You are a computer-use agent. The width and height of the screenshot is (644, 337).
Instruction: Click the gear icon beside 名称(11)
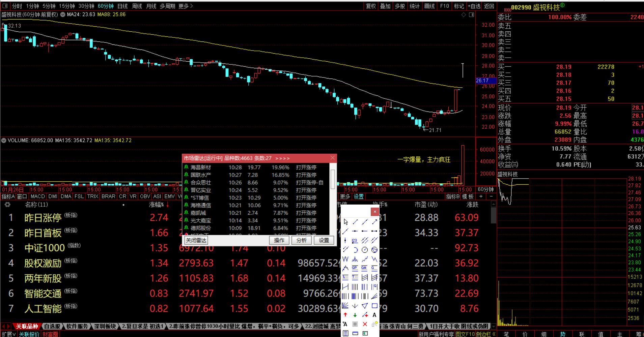[x=7, y=205]
